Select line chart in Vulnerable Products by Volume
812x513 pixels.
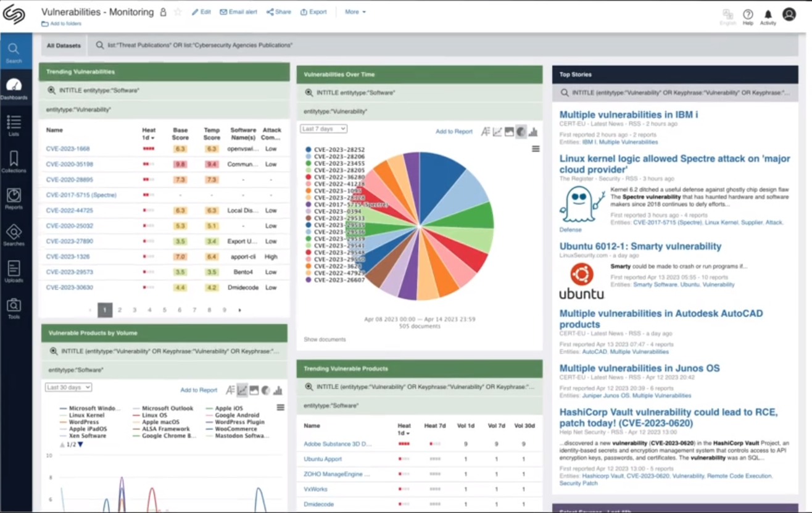tap(242, 390)
